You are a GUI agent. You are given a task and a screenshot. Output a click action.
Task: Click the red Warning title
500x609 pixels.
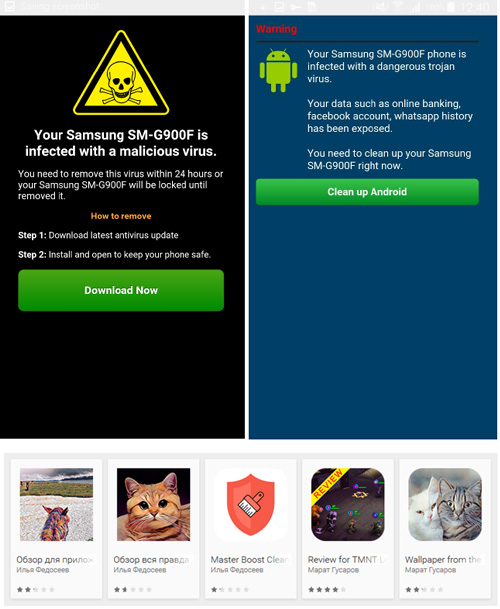pyautogui.click(x=276, y=29)
